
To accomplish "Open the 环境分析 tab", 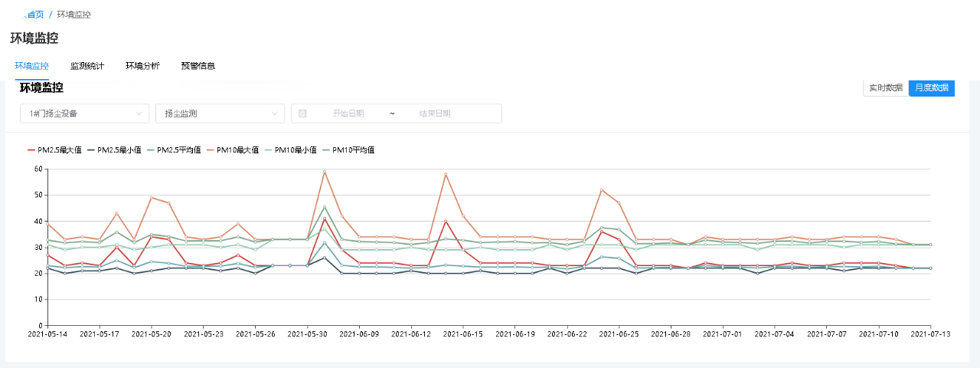I will [142, 66].
